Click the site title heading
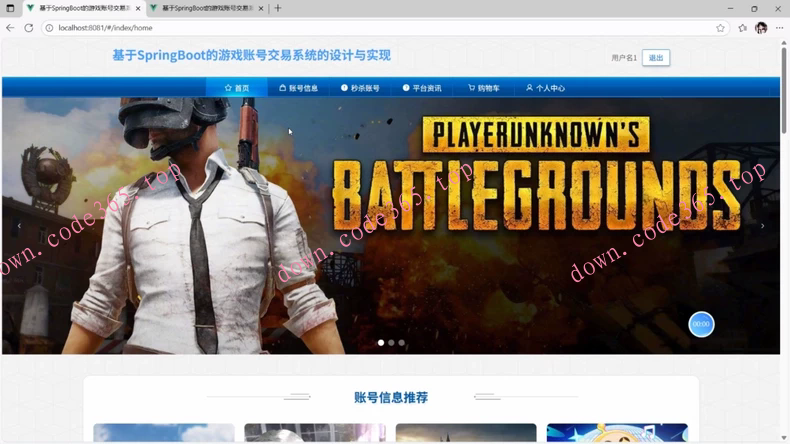 tap(251, 55)
